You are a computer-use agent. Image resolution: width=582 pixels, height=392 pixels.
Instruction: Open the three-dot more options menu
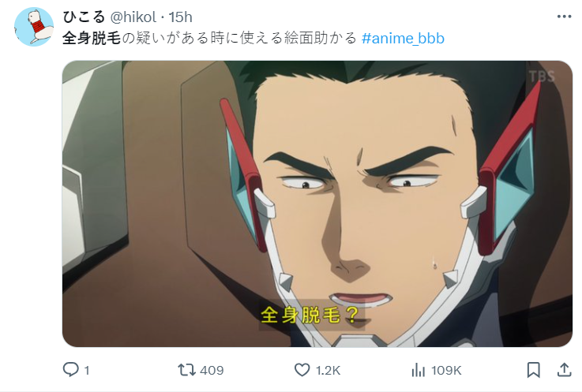point(564,17)
